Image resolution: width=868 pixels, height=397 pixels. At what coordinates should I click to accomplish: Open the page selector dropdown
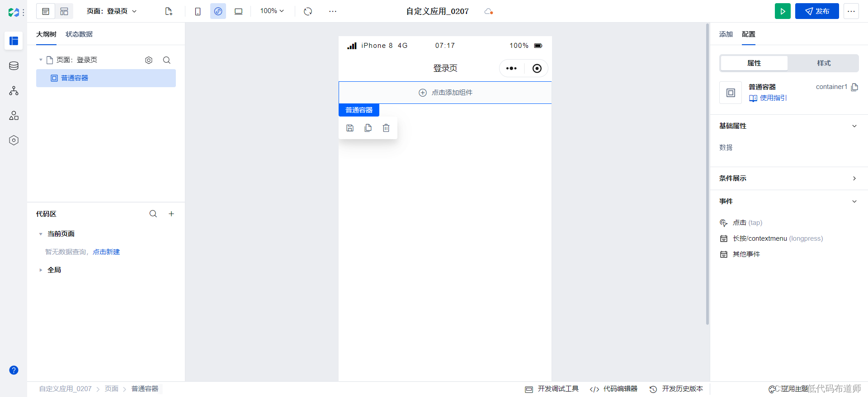coord(112,11)
